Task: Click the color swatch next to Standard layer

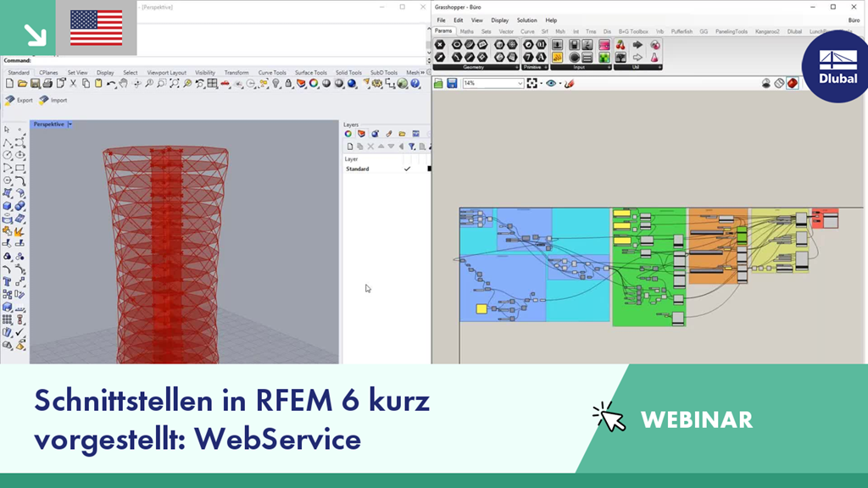Action: [x=429, y=168]
